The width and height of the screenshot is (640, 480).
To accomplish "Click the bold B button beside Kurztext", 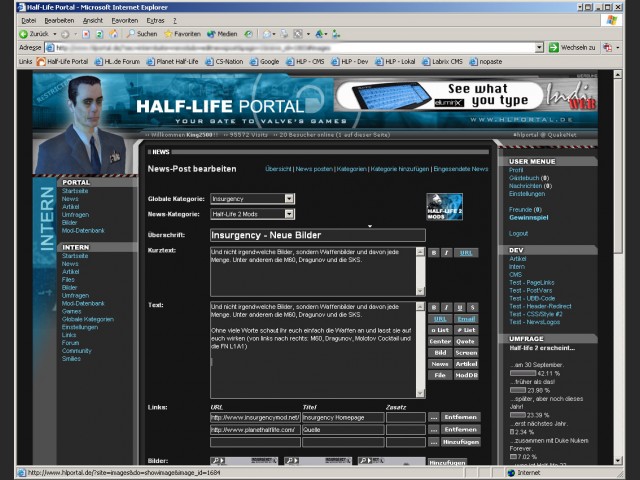I will pyautogui.click(x=434, y=253).
